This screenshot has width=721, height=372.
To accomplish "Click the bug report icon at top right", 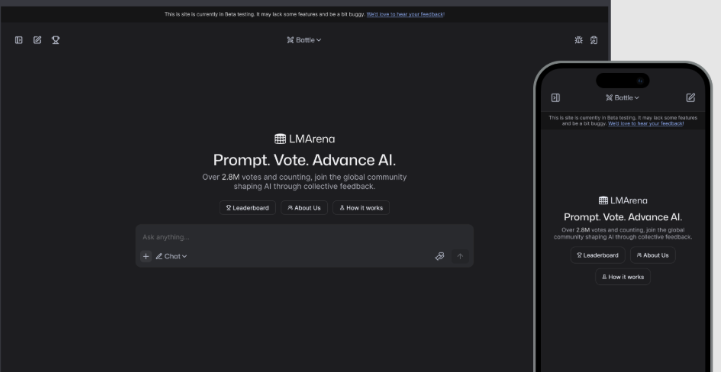I will point(578,40).
